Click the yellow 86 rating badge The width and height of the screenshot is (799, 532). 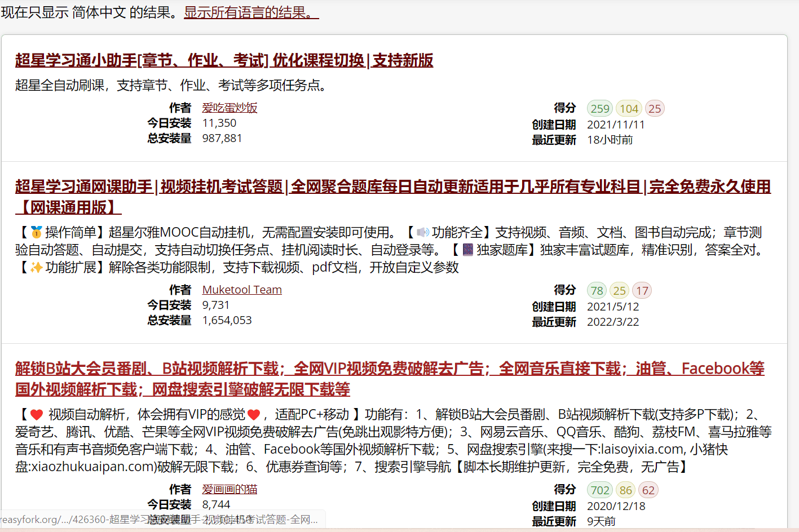coord(626,490)
